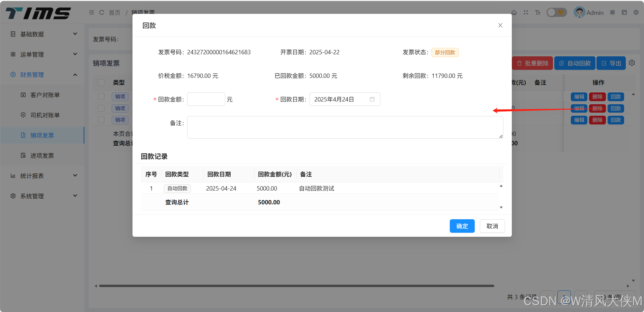The height and width of the screenshot is (312, 644).
Task: Click the page refresh icon
Action: 101,12
